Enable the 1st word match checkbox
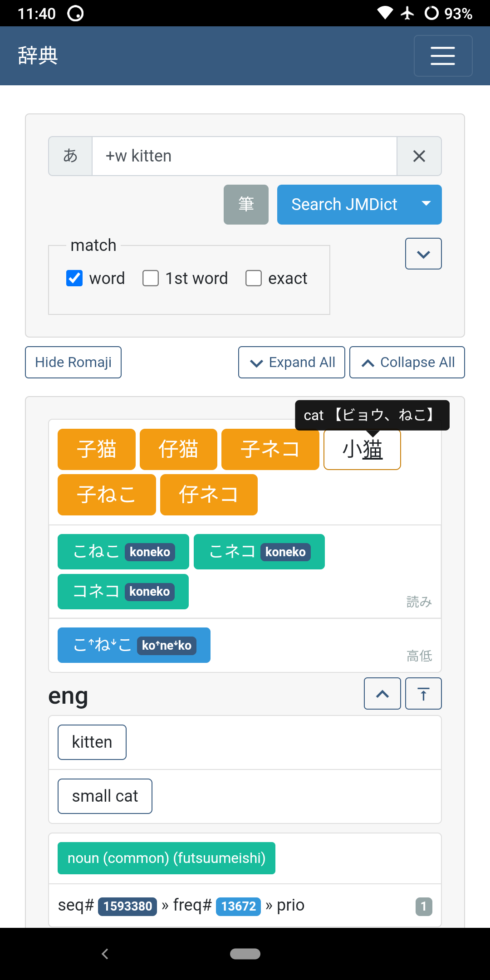The width and height of the screenshot is (490, 980). (x=151, y=278)
